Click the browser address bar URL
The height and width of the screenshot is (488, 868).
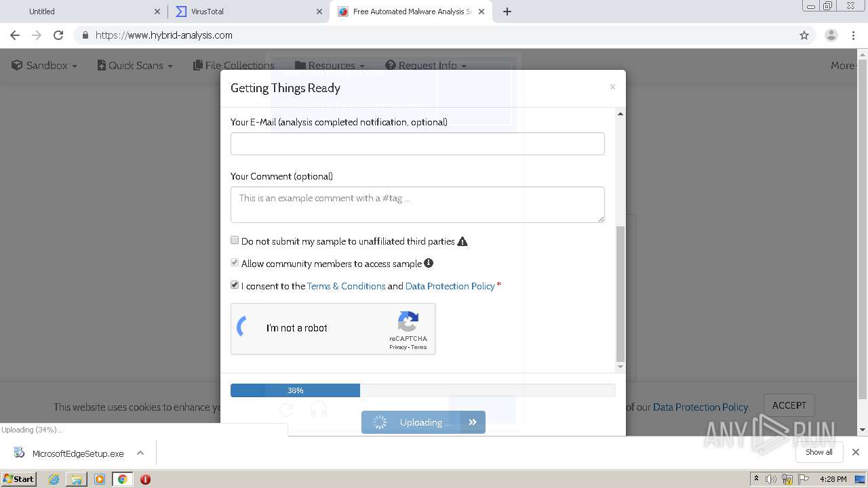point(164,35)
